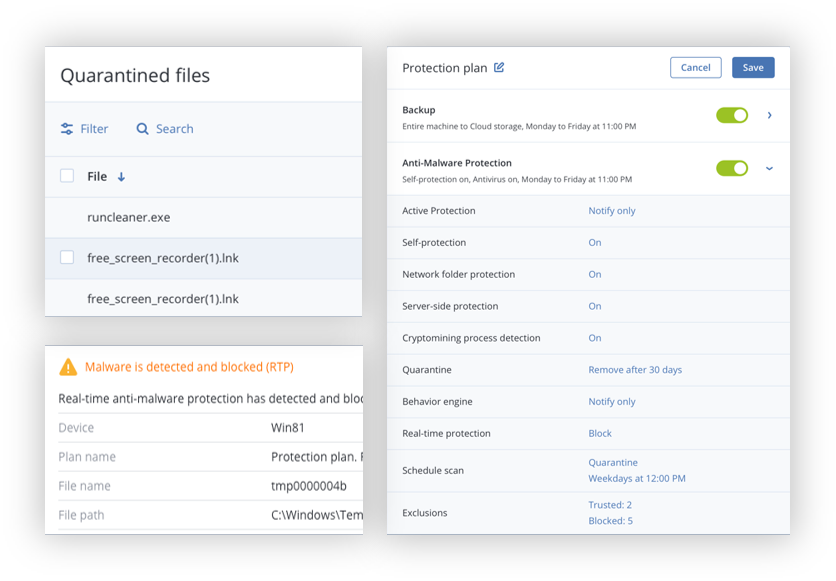Open 'Weekdays at 12:00 PM' schedule link
The height and width of the screenshot is (581, 836).
637,479
